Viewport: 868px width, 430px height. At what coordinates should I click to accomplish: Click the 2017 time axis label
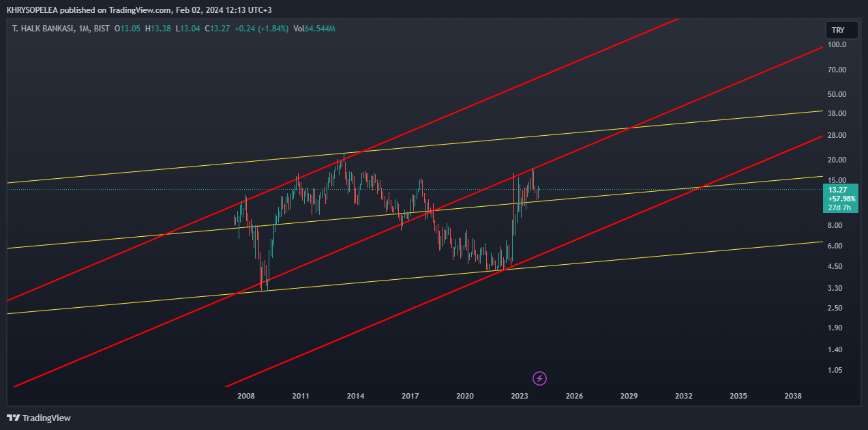[x=410, y=396]
